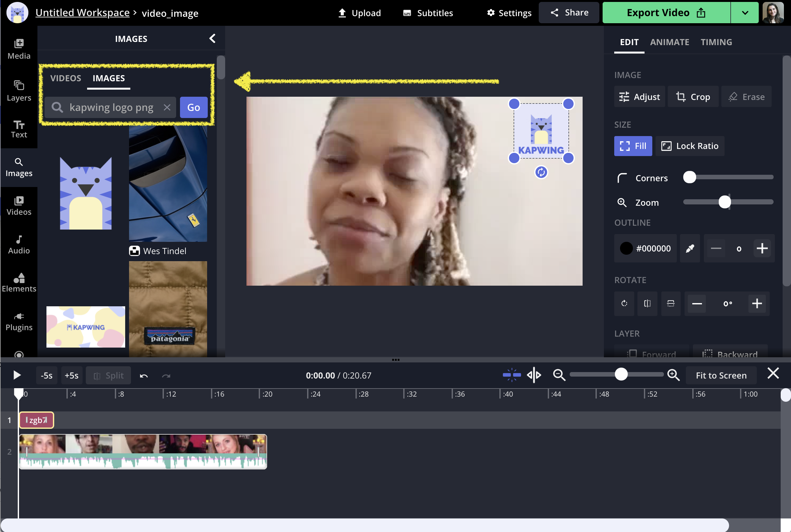Image resolution: width=791 pixels, height=532 pixels.
Task: Adjust the Corners slider handle
Action: [x=689, y=177]
